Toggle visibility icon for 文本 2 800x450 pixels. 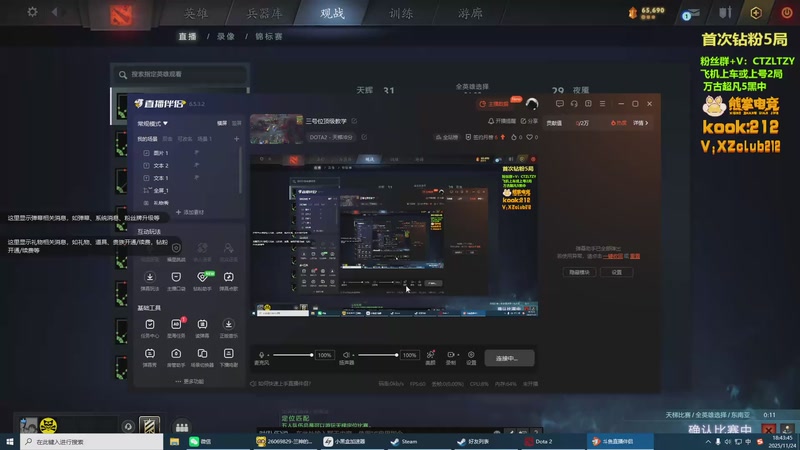pyautogui.click(x=196, y=165)
